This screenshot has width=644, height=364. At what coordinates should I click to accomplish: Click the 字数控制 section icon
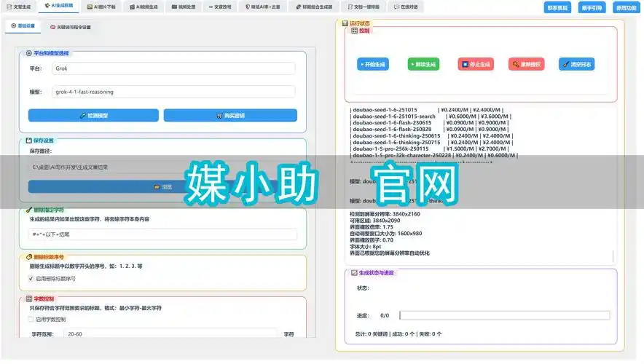tap(28, 298)
